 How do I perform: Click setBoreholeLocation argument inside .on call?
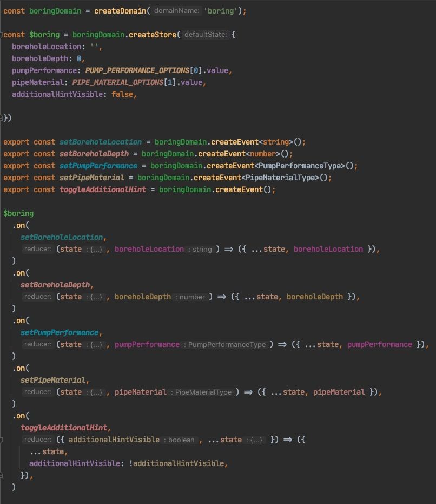click(62, 237)
